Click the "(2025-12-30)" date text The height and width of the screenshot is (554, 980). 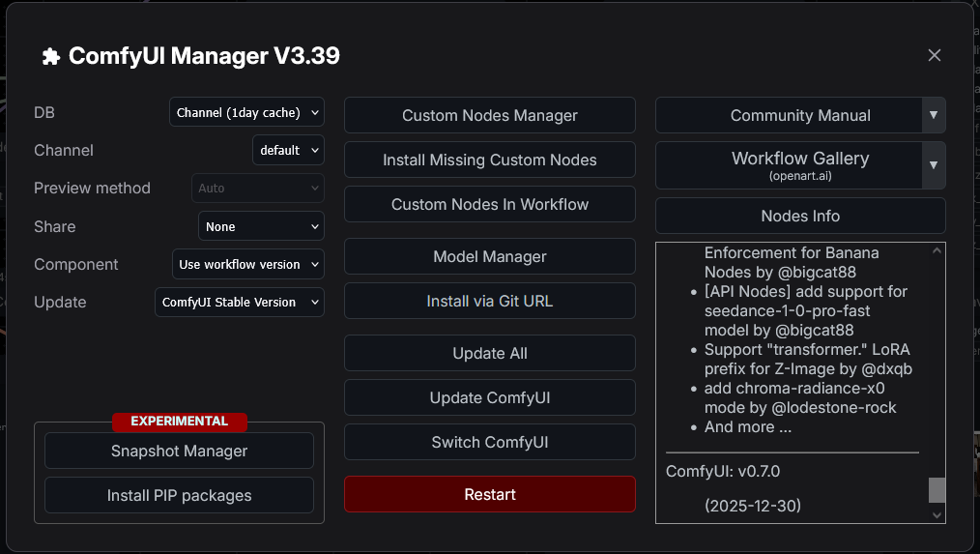point(753,506)
